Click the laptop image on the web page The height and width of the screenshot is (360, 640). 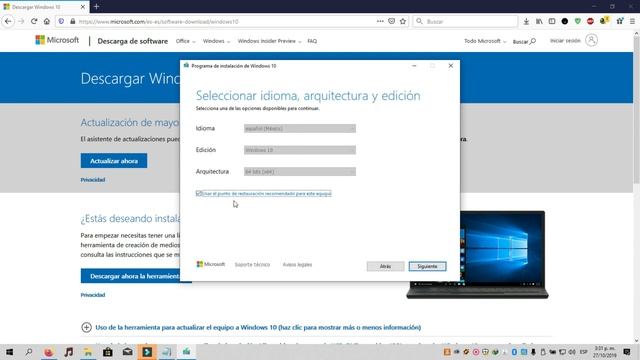478,254
